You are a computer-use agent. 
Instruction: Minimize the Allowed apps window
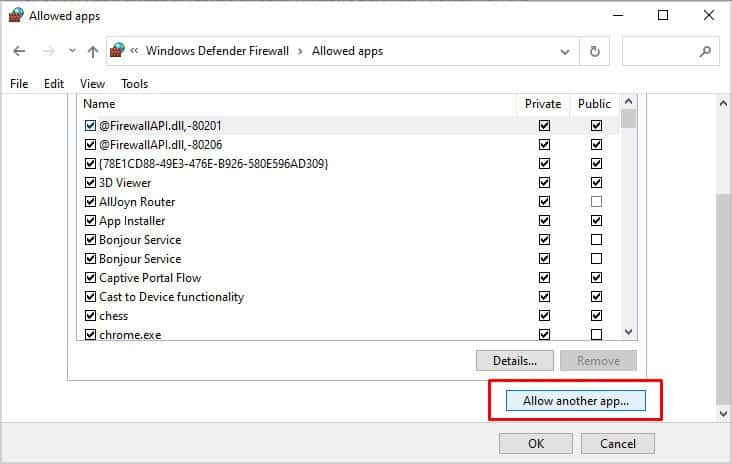(618, 15)
